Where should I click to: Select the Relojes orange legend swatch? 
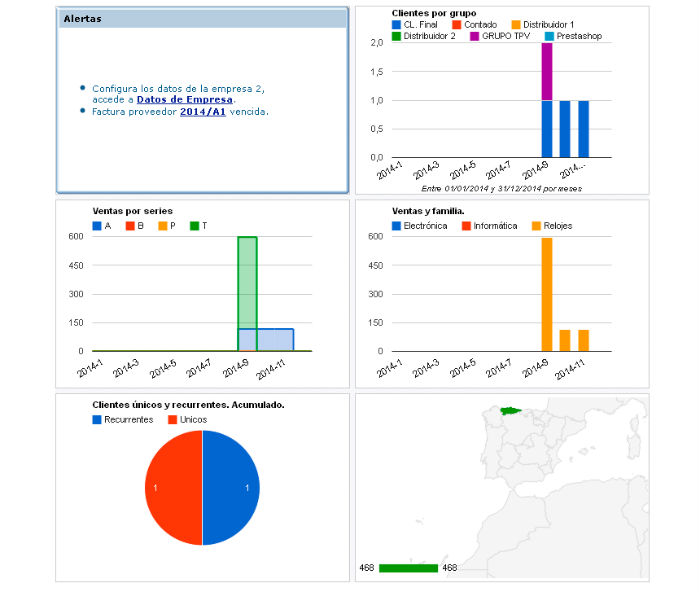[x=537, y=226]
